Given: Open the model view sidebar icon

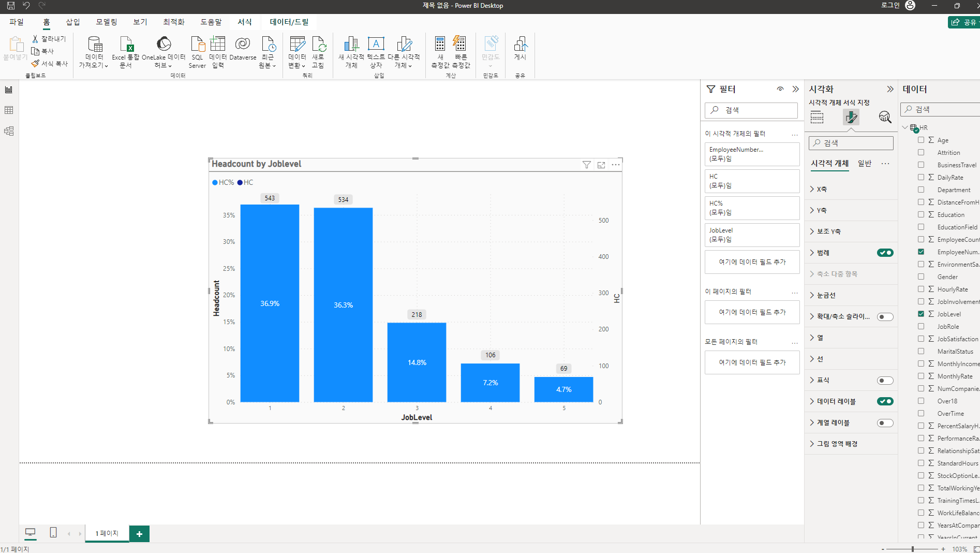Looking at the screenshot, I should tap(9, 131).
